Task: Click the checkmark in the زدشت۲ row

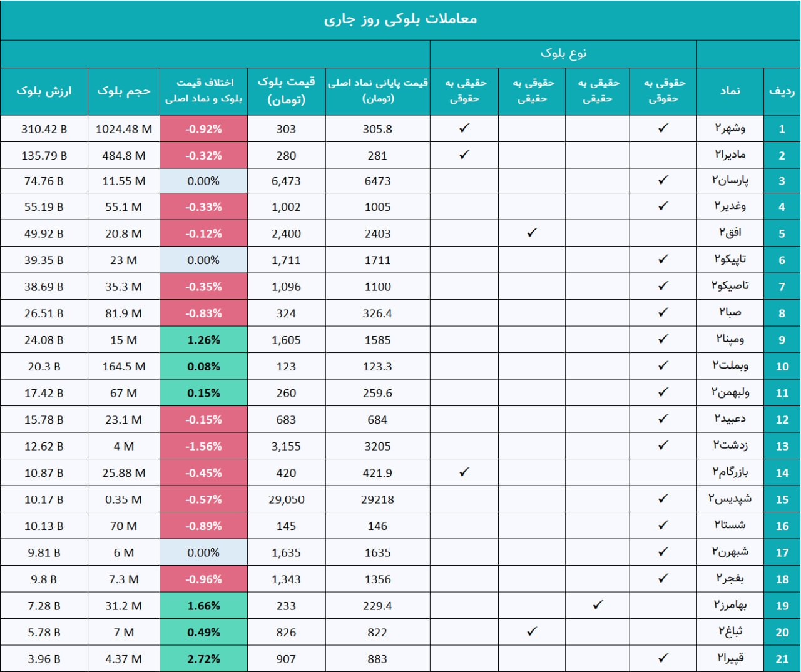Action: click(663, 445)
